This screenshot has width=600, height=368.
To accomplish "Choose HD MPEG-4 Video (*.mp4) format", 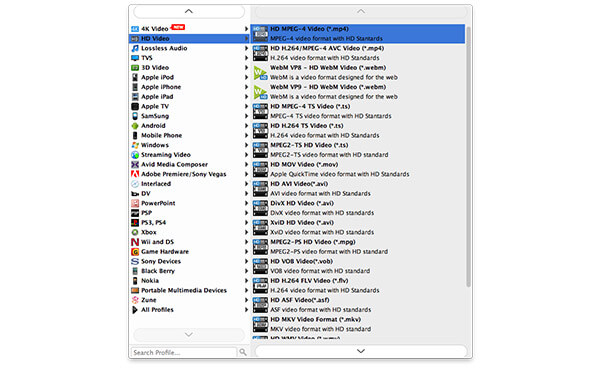I will coord(358,34).
